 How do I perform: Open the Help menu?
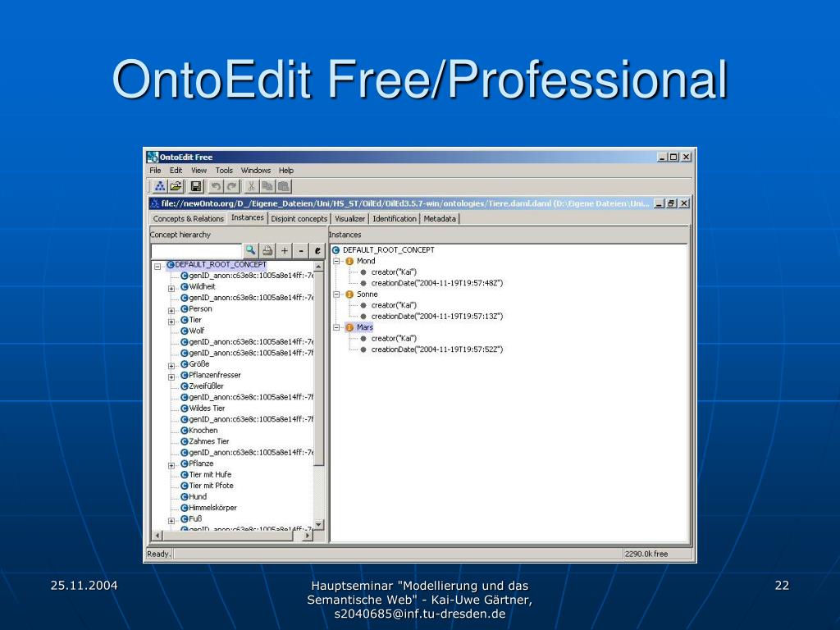tap(286, 171)
